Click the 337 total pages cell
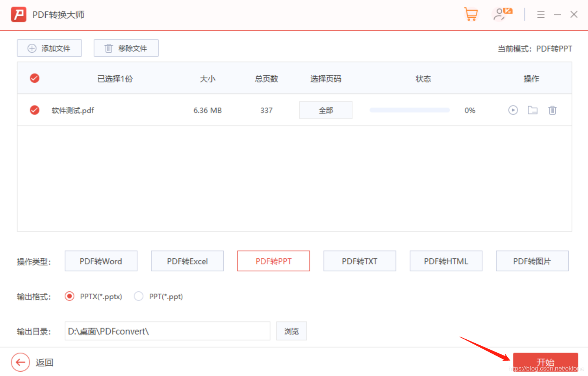Screen dimensions: 588x376 point(266,111)
